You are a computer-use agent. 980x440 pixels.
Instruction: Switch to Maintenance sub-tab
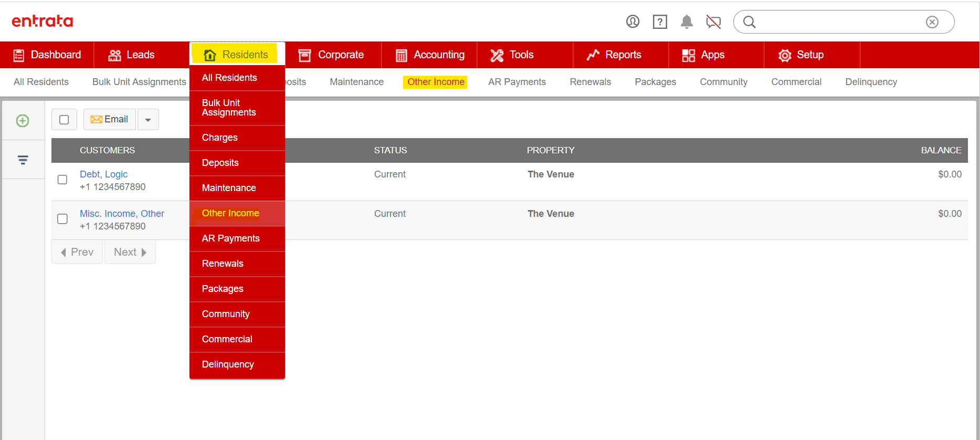(356, 82)
